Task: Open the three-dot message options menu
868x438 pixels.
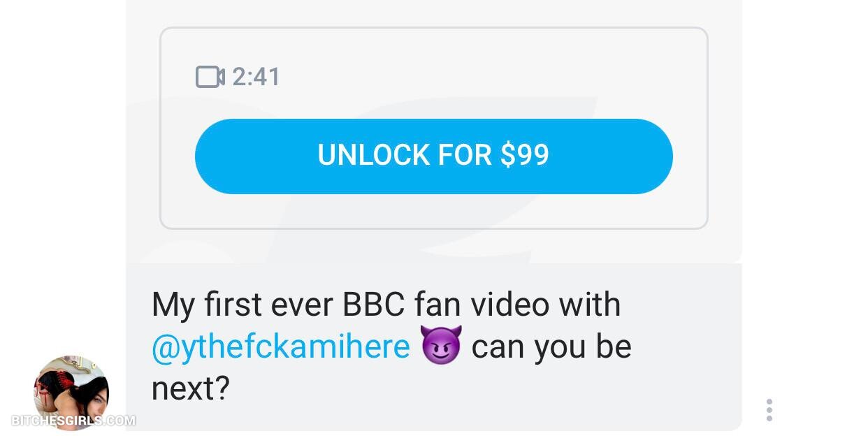Action: tap(769, 410)
